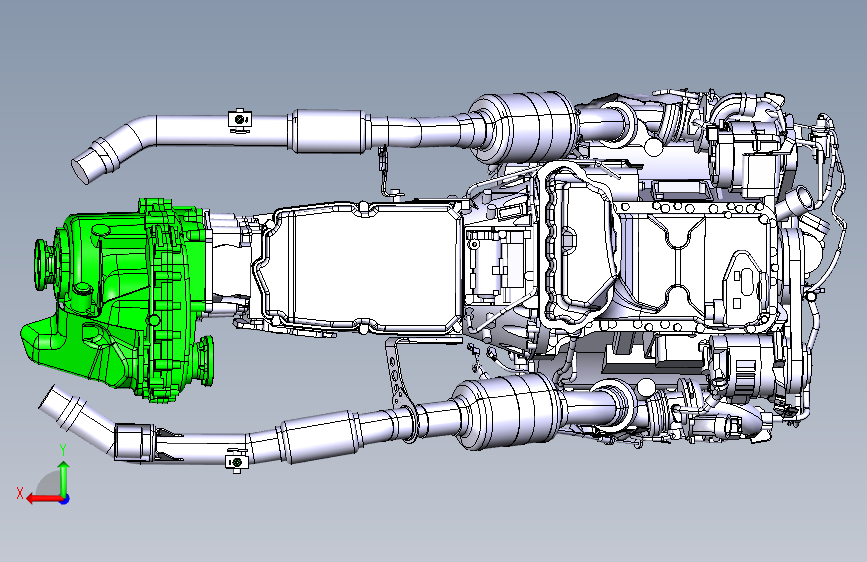
Task: Select the upper exhaust resonator cylinder
Action: tap(329, 131)
